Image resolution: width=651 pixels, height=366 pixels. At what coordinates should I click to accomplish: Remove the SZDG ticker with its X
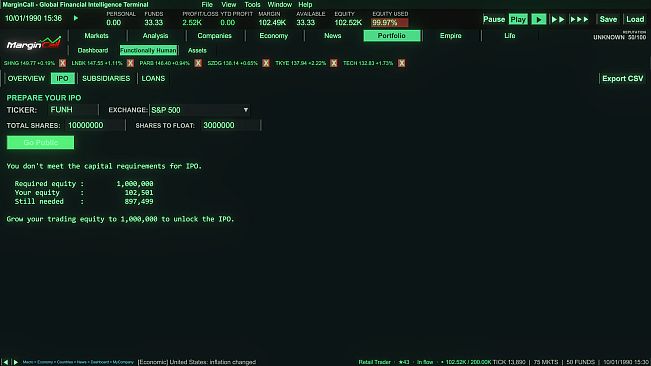click(x=266, y=63)
